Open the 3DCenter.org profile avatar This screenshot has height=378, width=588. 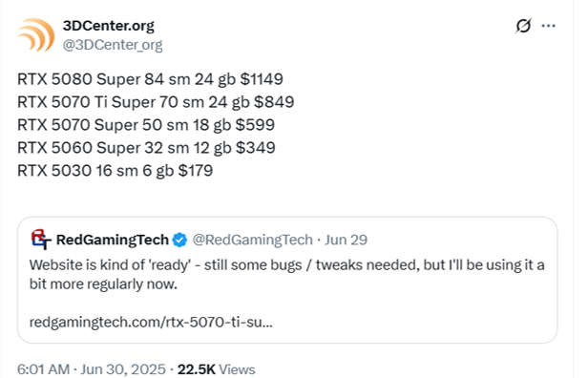tap(36, 35)
